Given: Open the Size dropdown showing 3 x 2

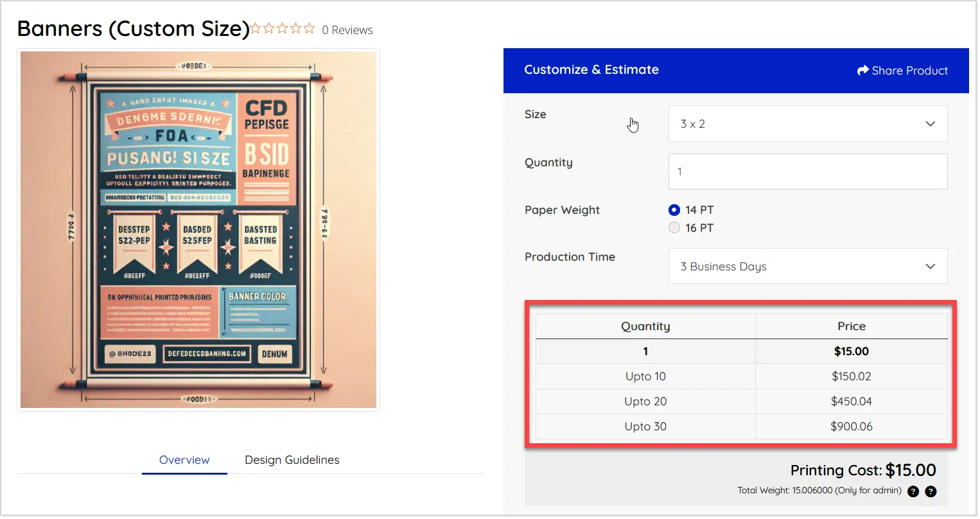Looking at the screenshot, I should [808, 123].
